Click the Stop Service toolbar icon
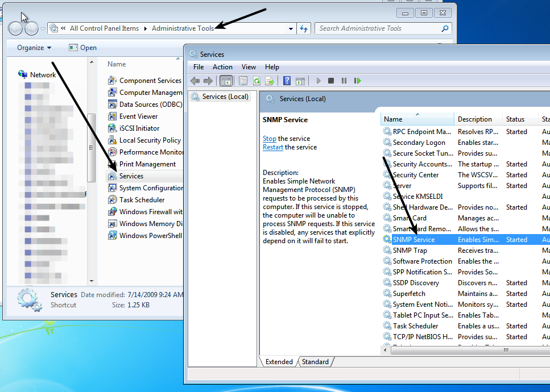This screenshot has height=392, width=550. (x=331, y=81)
